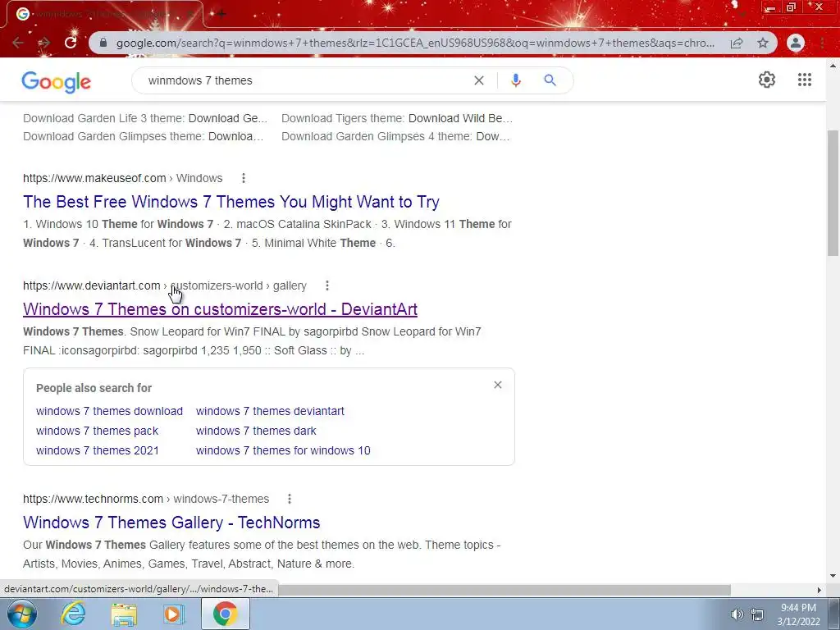The width and height of the screenshot is (840, 630).
Task: Click the Google search input field
Action: [305, 80]
